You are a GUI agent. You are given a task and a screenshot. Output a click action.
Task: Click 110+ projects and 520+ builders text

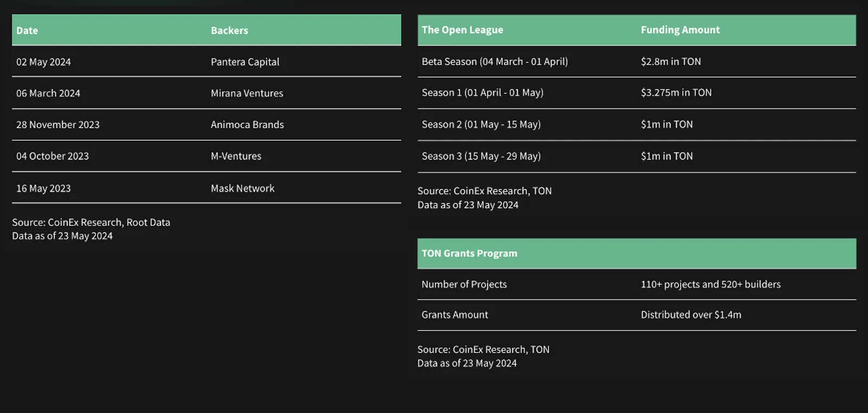711,284
